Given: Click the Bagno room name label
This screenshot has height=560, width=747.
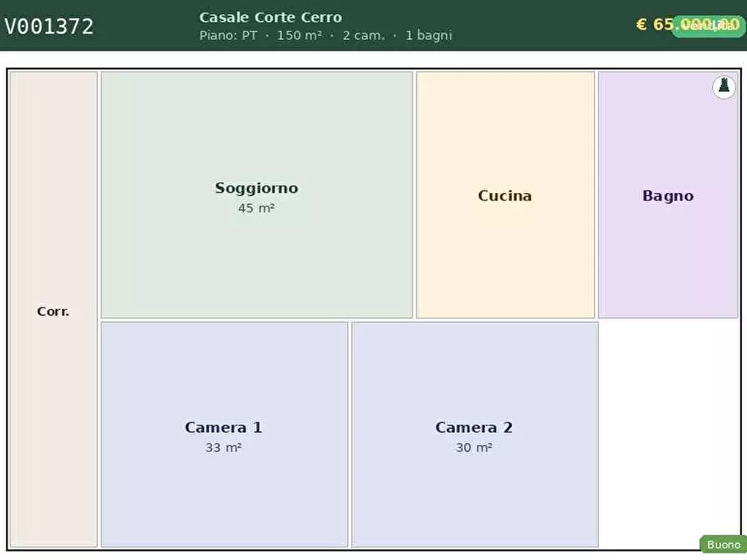Looking at the screenshot, I should [x=668, y=196].
